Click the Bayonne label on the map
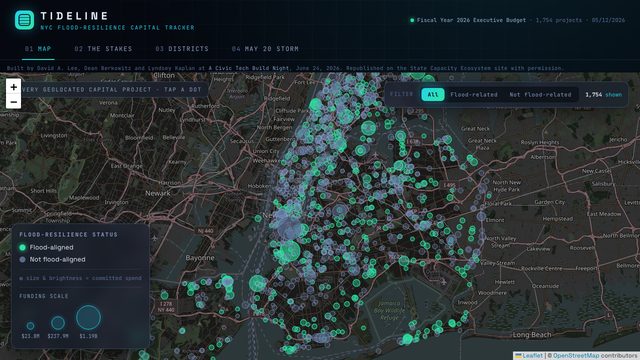The width and height of the screenshot is (640, 360). click(x=200, y=258)
